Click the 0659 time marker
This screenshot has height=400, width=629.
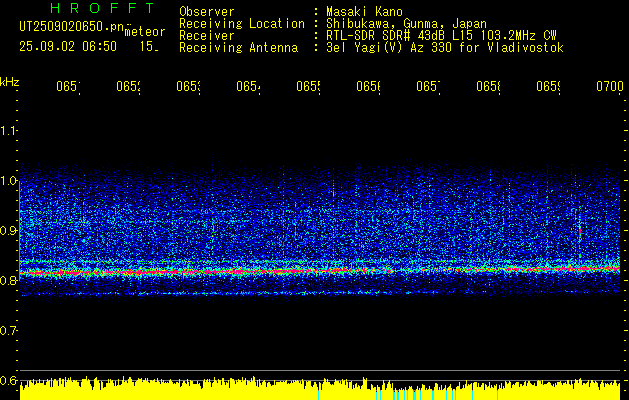(548, 86)
